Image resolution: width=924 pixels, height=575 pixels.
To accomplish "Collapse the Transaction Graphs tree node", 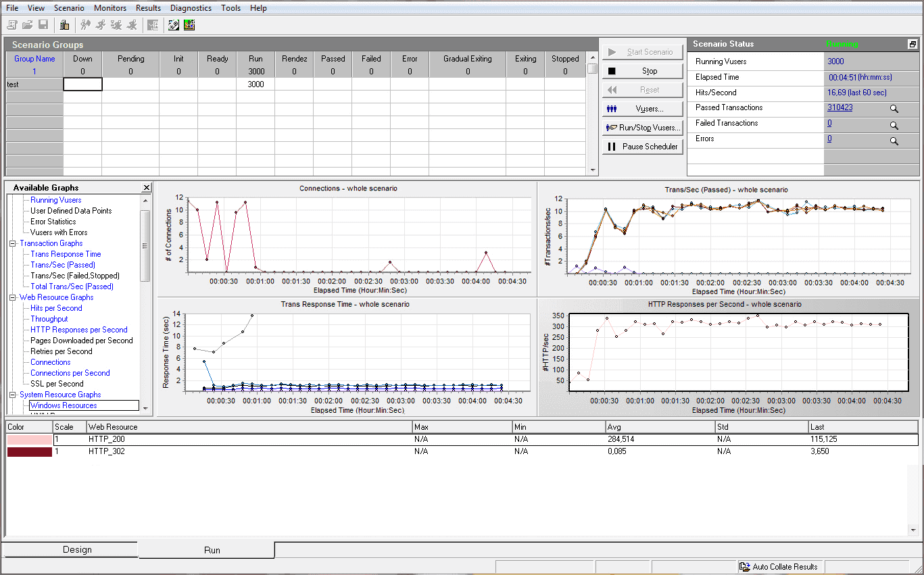I will (13, 243).
